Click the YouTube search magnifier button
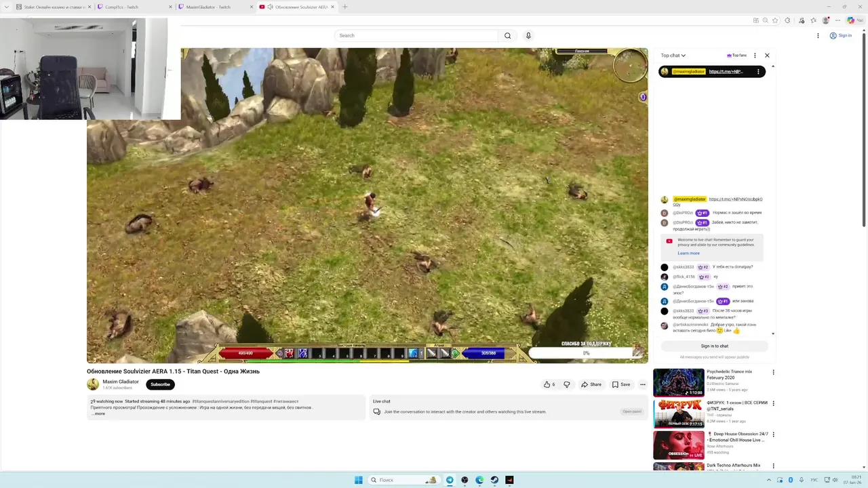This screenshot has width=868, height=488. [x=507, y=35]
